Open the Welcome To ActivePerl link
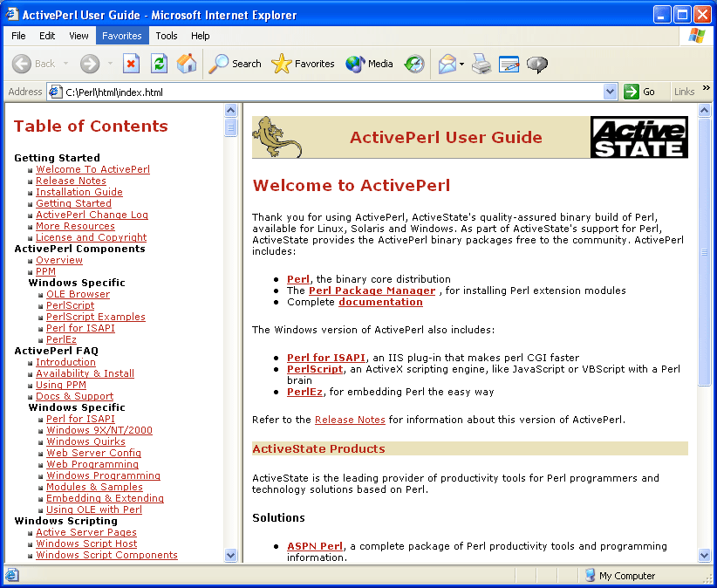 [x=92, y=169]
